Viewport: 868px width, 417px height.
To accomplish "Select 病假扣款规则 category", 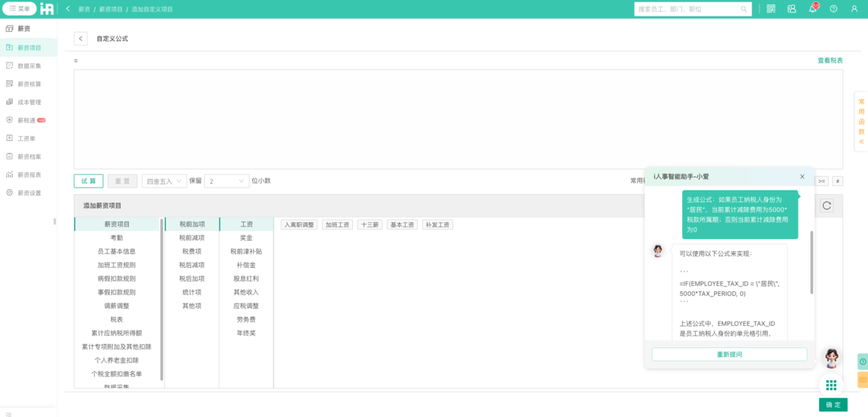I will pos(116,279).
